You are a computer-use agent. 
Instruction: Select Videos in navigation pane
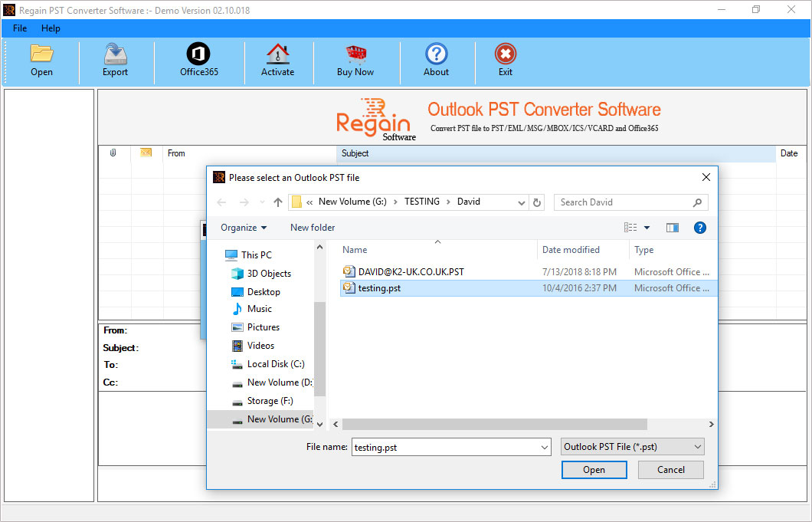tap(253, 346)
